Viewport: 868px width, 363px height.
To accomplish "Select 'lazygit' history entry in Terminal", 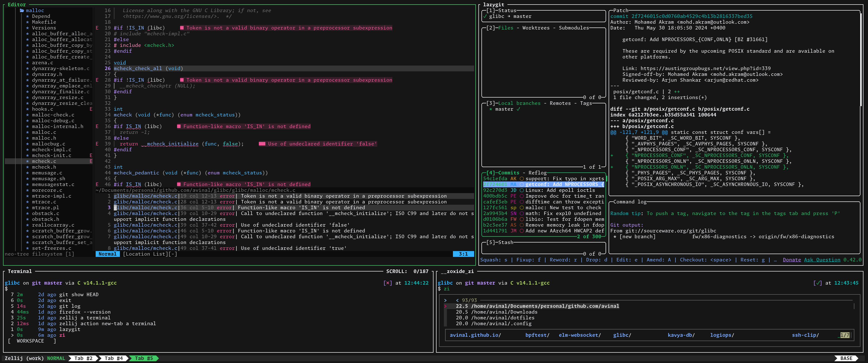I will click(x=70, y=330).
